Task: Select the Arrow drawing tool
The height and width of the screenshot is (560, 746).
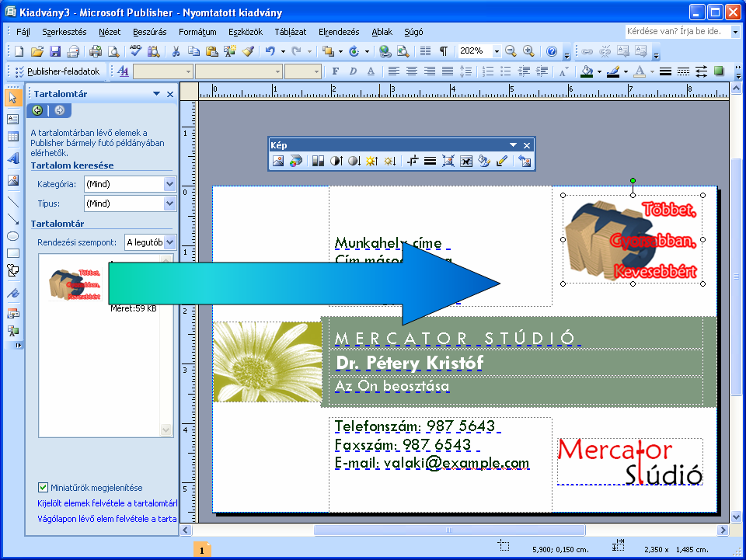Action: pos(13,219)
